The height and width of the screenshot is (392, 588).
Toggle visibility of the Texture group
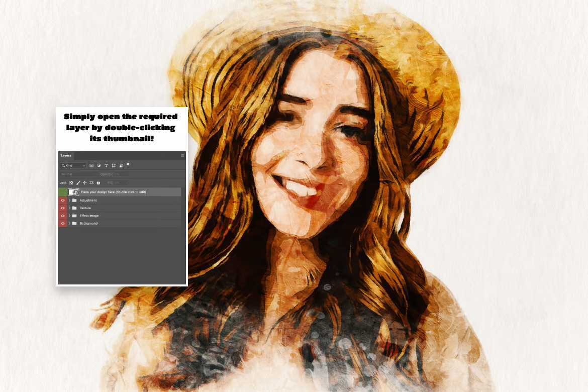[x=62, y=208]
